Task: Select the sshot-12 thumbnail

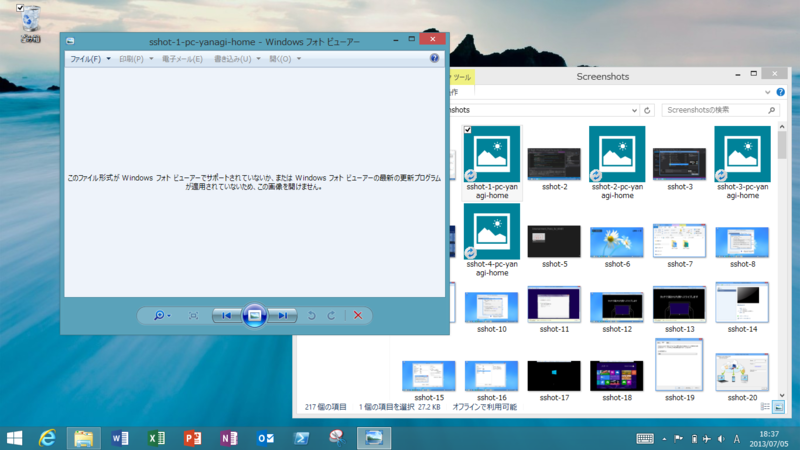Action: coord(617,307)
